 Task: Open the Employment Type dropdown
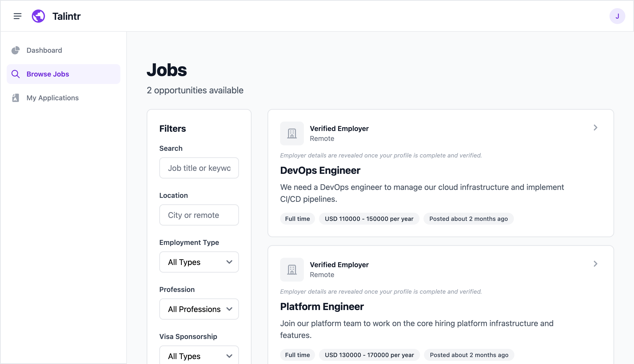pos(199,262)
